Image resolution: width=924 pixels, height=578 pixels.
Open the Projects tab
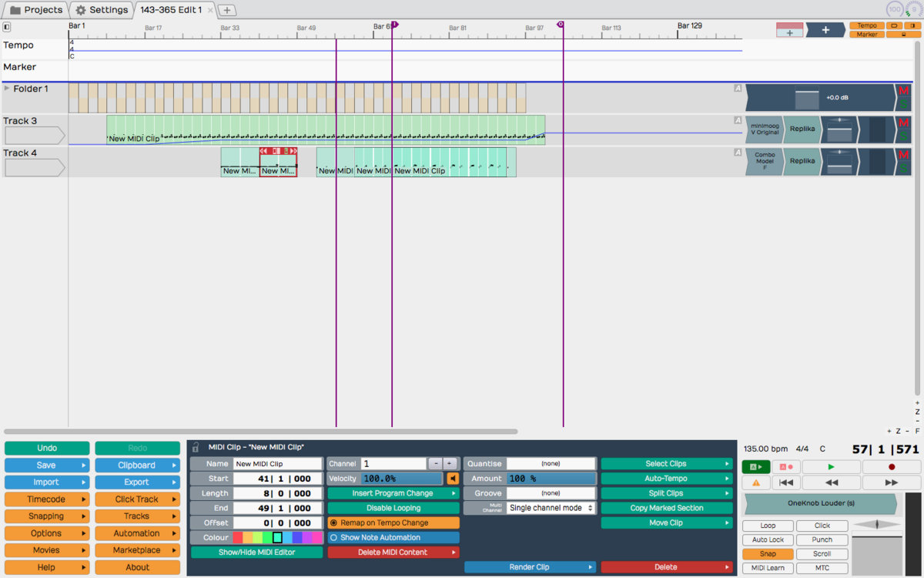click(x=35, y=10)
